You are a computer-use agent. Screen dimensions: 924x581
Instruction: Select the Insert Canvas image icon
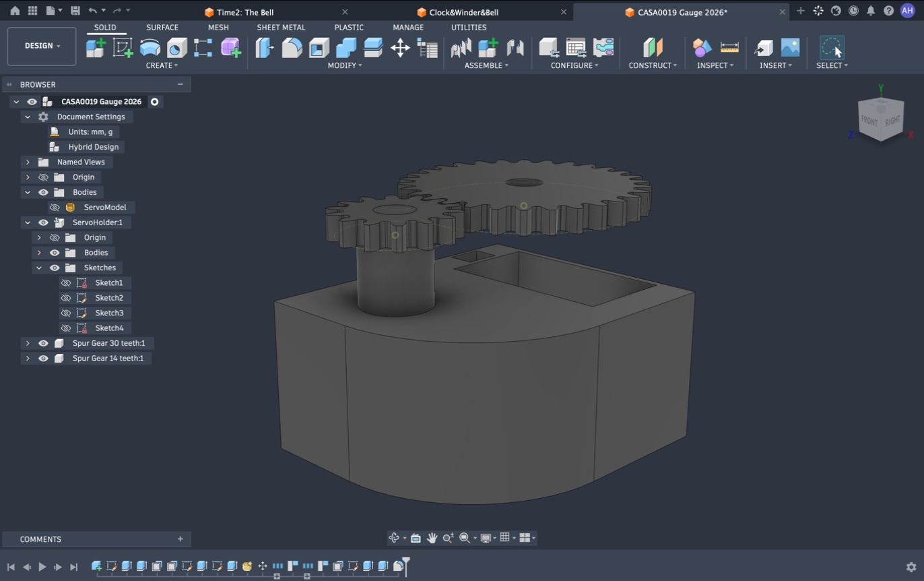790,47
